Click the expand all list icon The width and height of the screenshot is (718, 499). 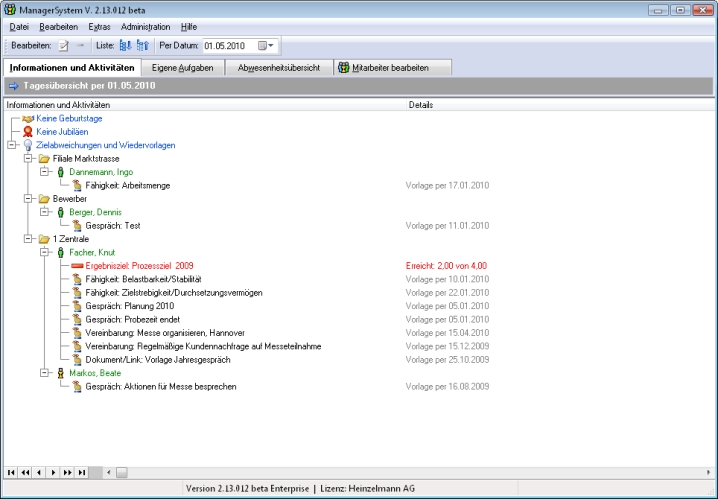[x=125, y=46]
